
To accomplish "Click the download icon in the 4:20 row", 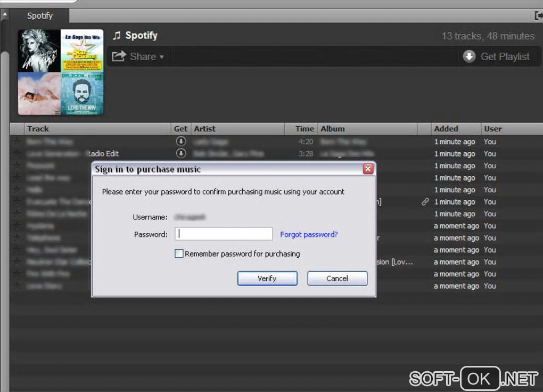I will [x=181, y=142].
